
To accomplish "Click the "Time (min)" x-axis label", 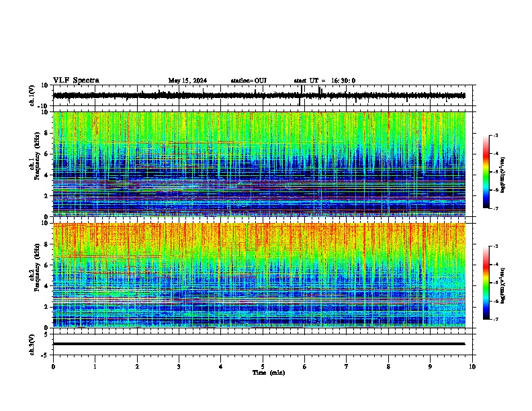I will click(269, 373).
